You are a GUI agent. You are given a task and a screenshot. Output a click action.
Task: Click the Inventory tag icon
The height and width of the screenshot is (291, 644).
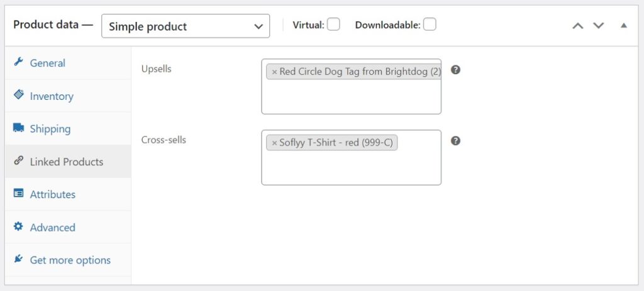[18, 95]
